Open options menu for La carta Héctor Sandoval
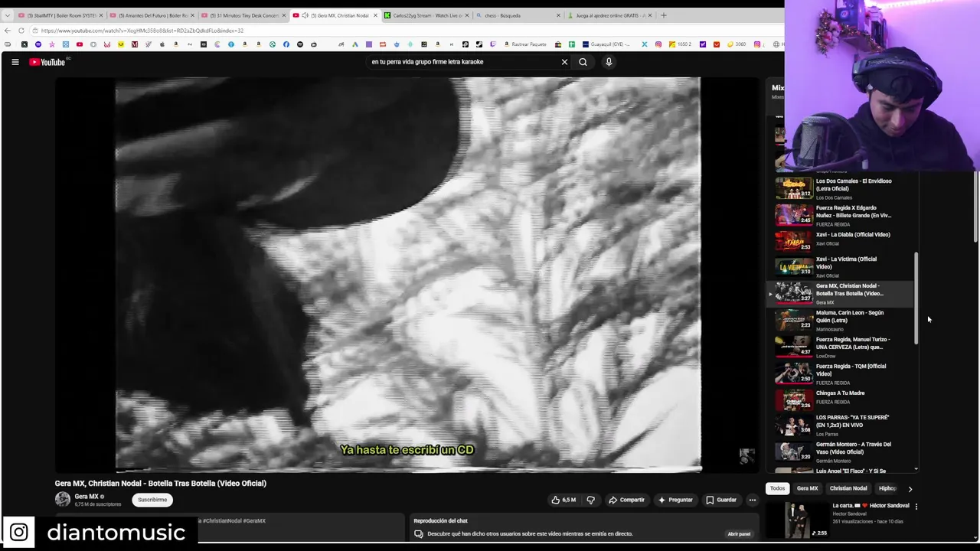This screenshot has height=551, width=980. click(x=916, y=506)
